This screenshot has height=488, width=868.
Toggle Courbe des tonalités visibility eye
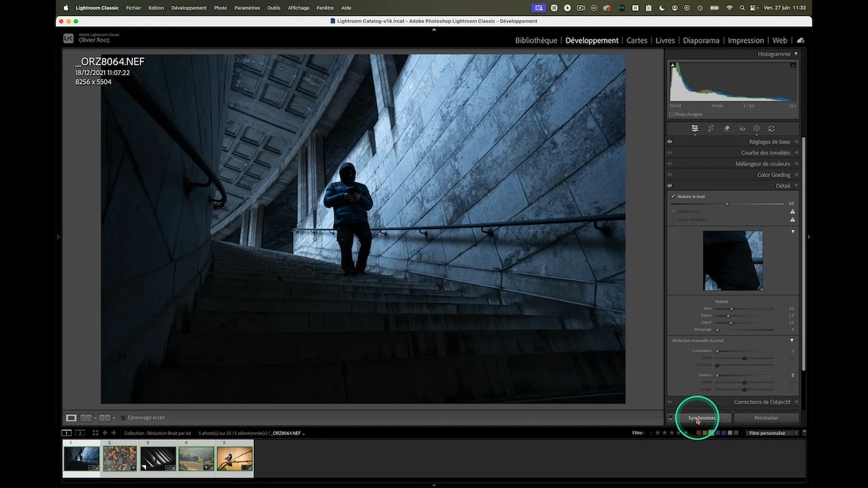[x=670, y=153]
